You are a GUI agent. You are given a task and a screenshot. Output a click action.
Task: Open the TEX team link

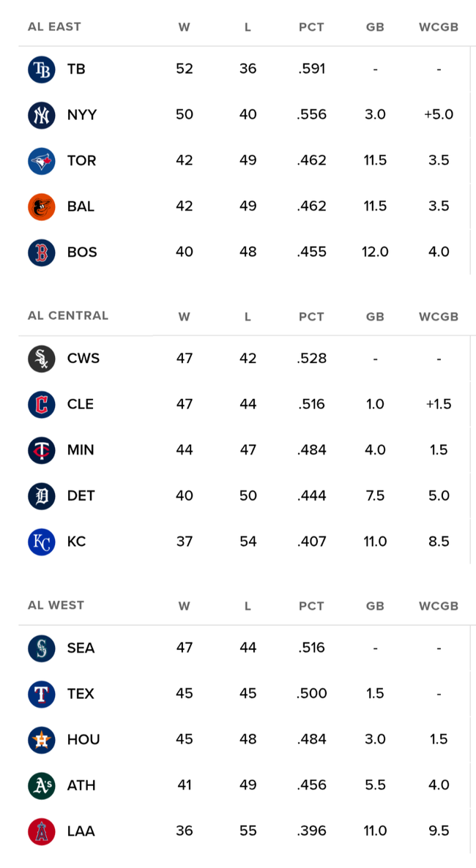pyautogui.click(x=81, y=694)
